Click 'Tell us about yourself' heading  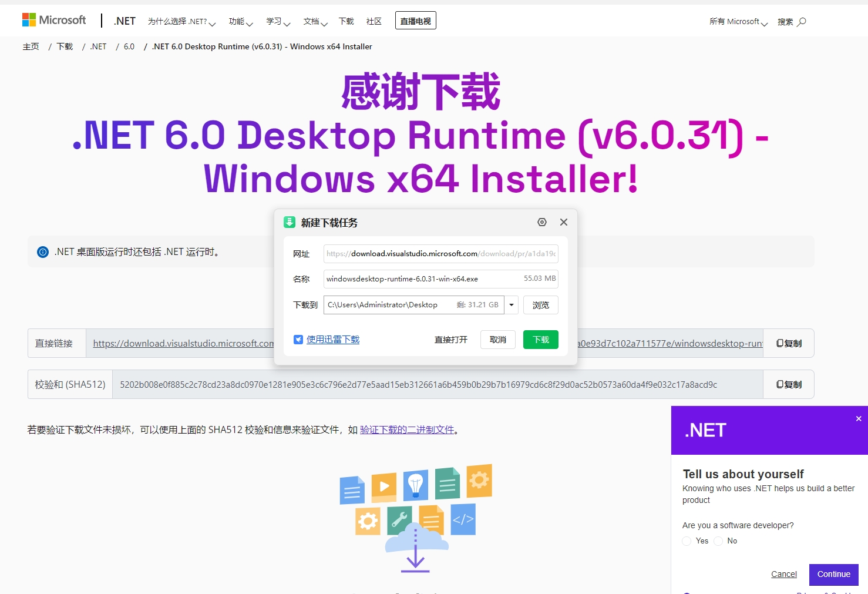[743, 474]
